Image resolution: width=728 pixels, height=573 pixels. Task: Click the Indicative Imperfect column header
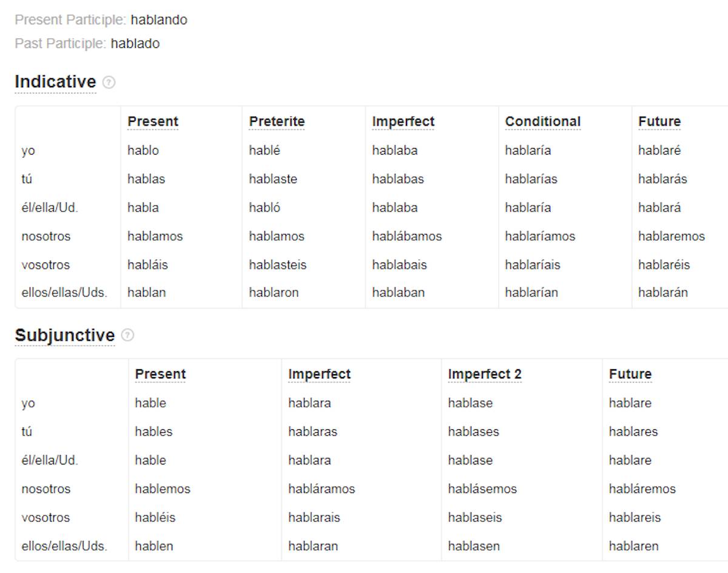pyautogui.click(x=403, y=122)
